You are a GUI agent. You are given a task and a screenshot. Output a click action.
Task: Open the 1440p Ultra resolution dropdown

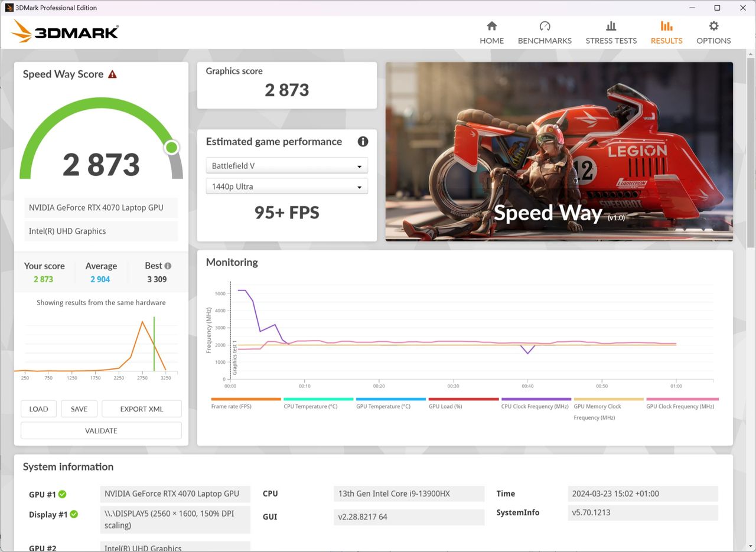click(x=287, y=187)
